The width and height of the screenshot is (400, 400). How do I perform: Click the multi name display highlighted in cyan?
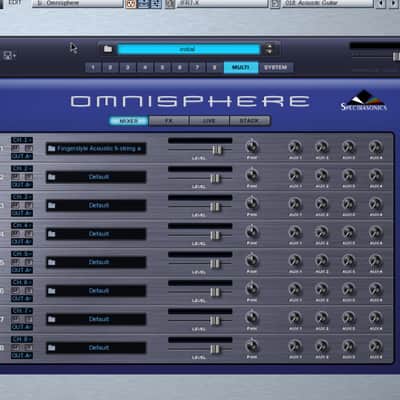point(189,49)
